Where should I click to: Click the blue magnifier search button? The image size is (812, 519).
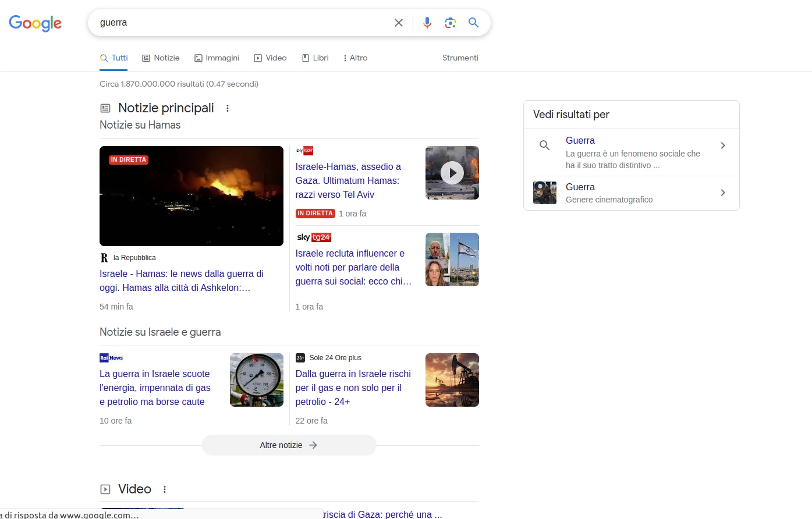[474, 23]
